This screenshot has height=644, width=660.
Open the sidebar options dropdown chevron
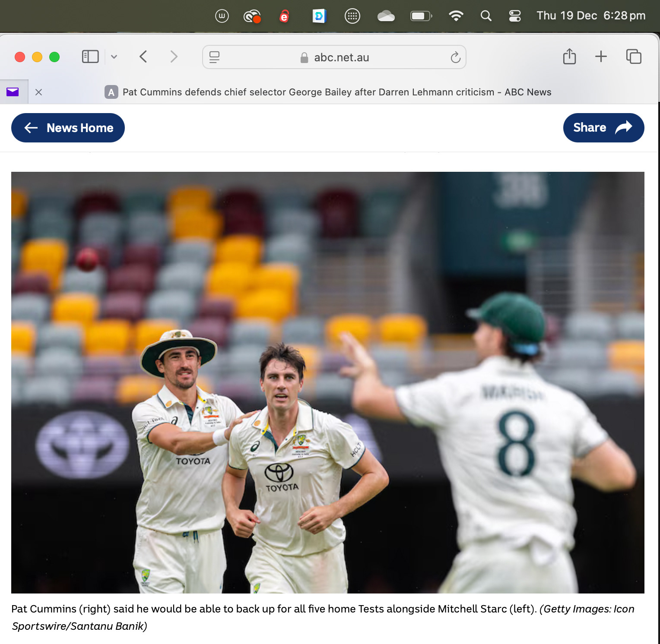(x=114, y=57)
